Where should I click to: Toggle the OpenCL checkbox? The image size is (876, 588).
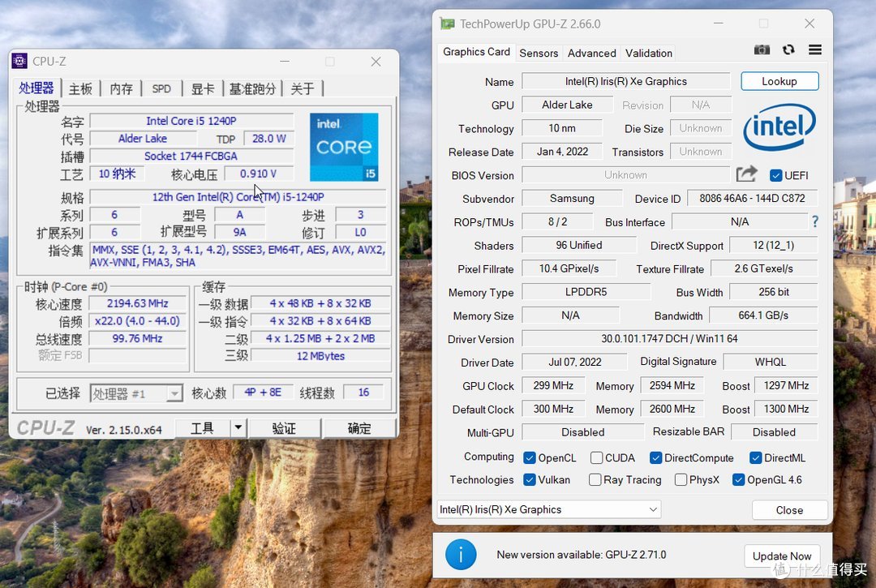(530, 458)
